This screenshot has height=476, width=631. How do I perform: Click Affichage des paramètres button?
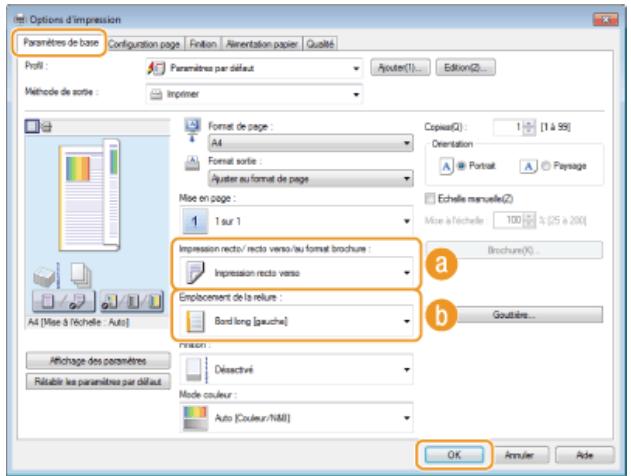tap(98, 361)
